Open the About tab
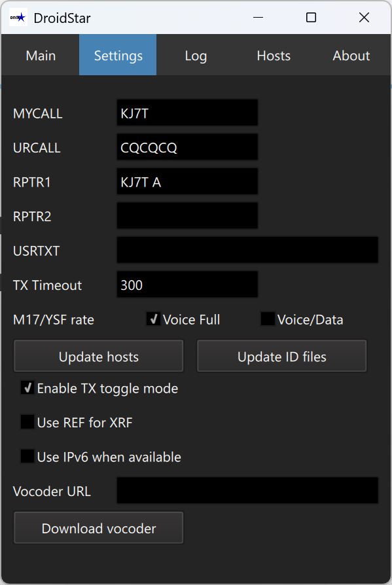 tap(351, 56)
